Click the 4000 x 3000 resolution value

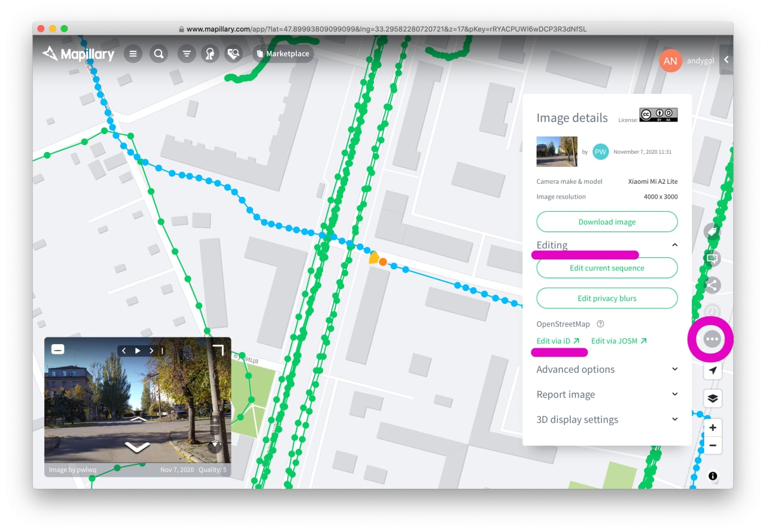tap(661, 197)
